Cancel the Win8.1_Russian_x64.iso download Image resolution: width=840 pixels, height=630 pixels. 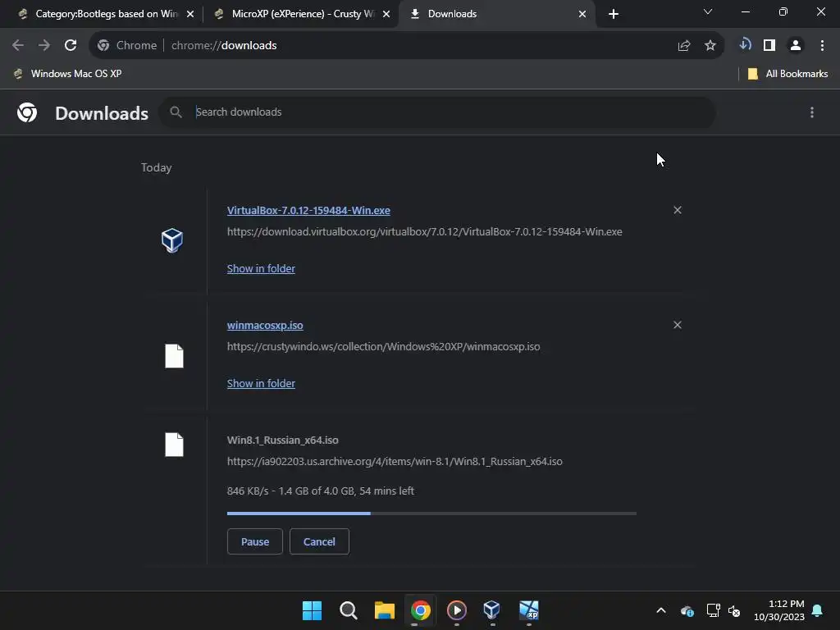pyautogui.click(x=319, y=541)
